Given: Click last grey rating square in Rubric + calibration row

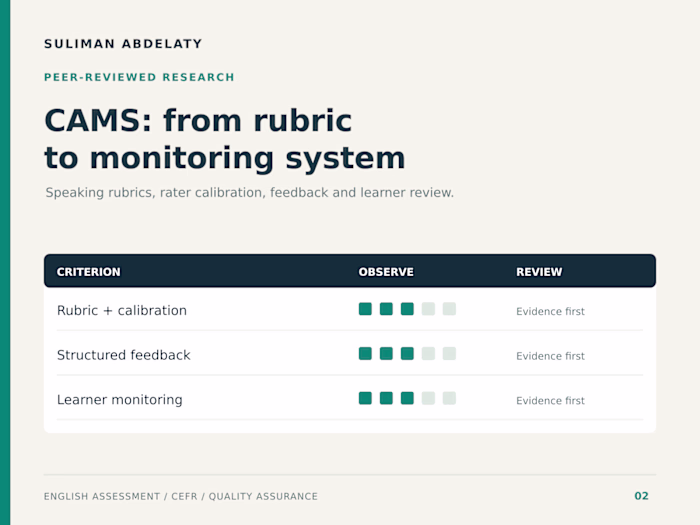Looking at the screenshot, I should (449, 309).
